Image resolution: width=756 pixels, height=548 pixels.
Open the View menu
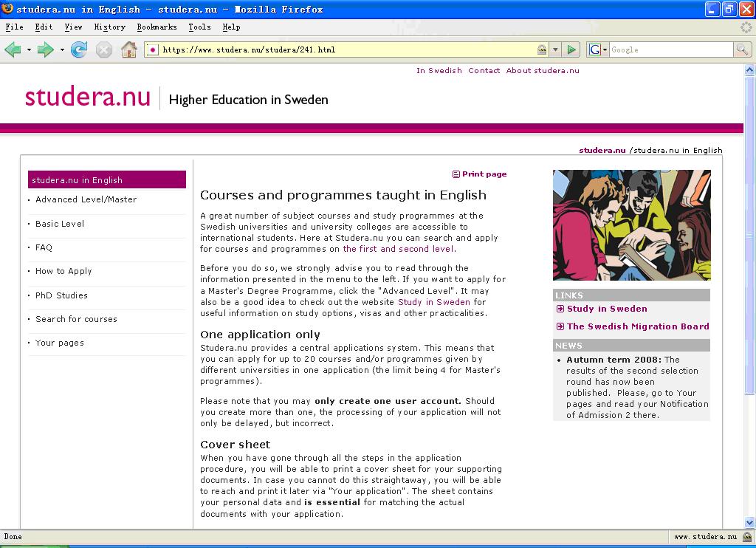(74, 27)
